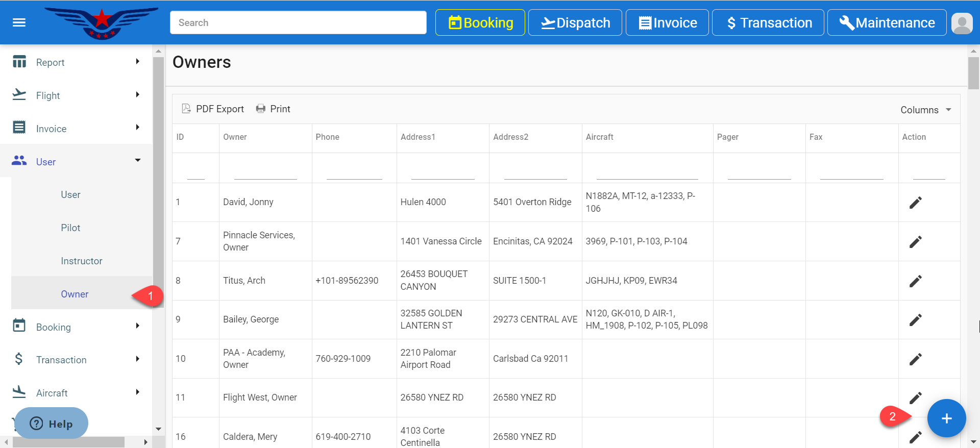This screenshot has width=980, height=448.
Task: Select Pilot in the sidebar submenu
Action: point(70,228)
